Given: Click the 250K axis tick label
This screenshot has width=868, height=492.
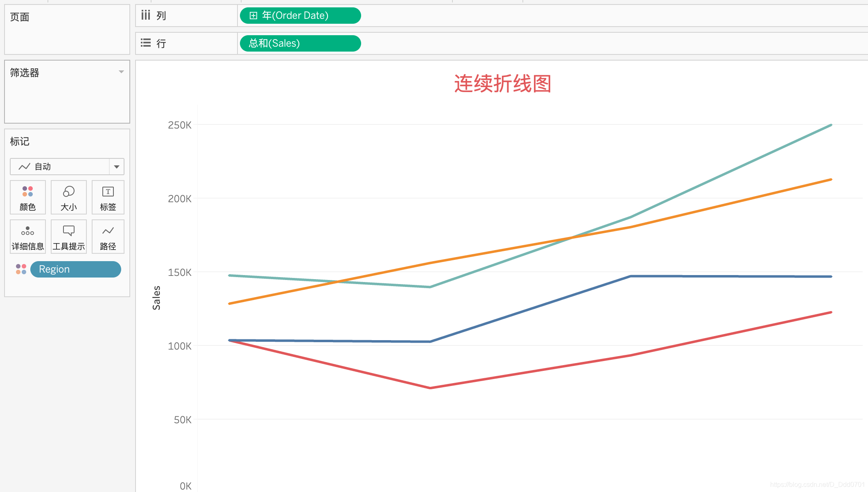Looking at the screenshot, I should (180, 125).
